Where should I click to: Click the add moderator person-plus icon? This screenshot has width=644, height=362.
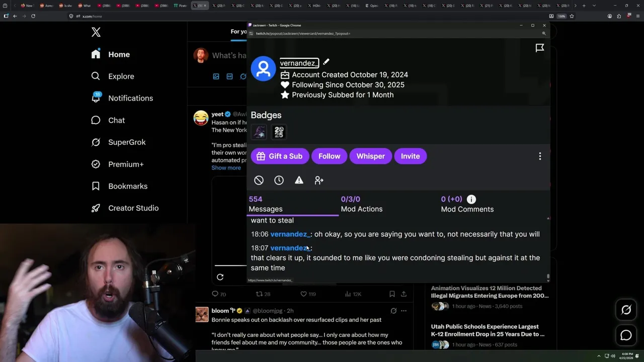coord(319,180)
